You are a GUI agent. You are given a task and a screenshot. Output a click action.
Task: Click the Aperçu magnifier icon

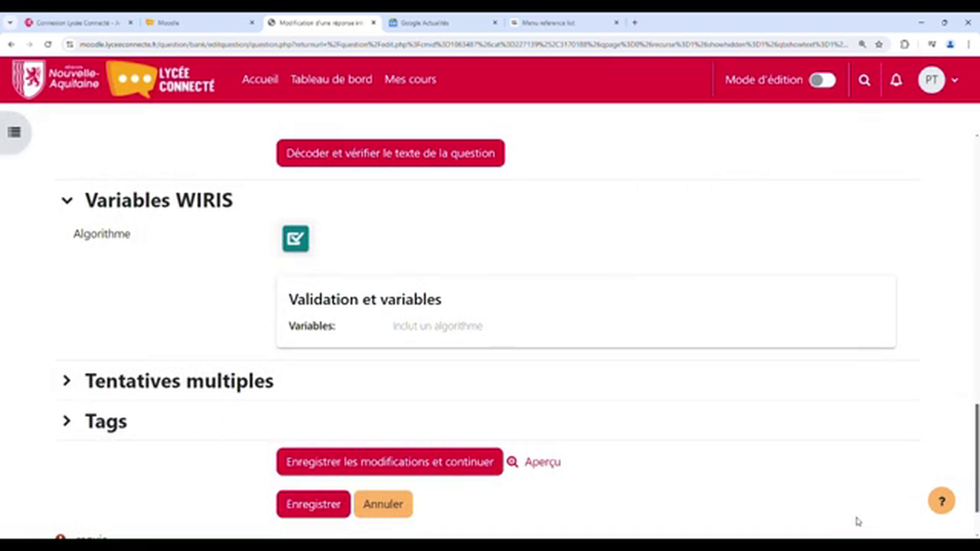[512, 461]
